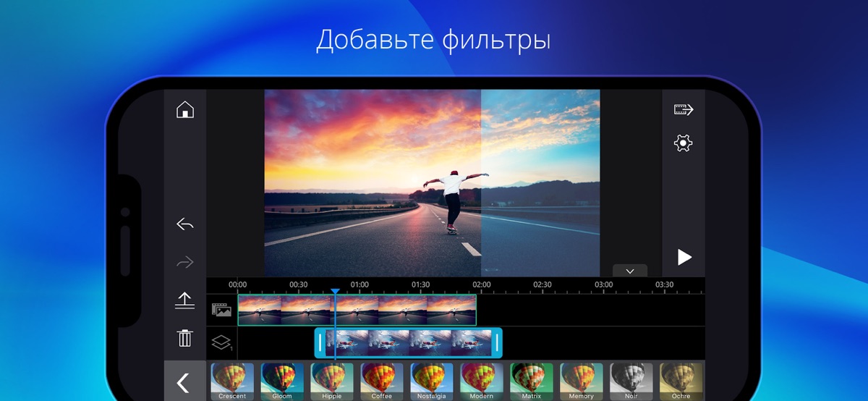868x401 pixels.
Task: Collapse preview with down chevron
Action: (x=629, y=271)
